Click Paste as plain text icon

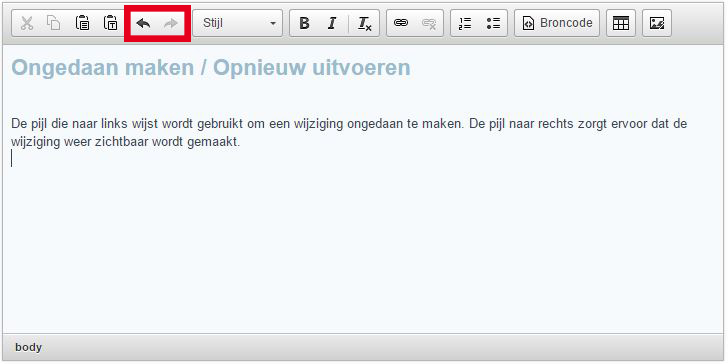[110, 23]
